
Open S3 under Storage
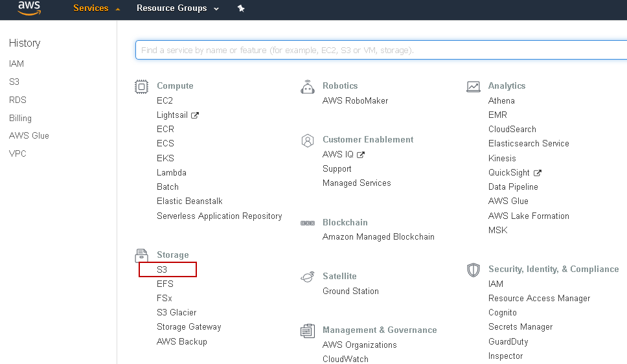[x=162, y=269]
